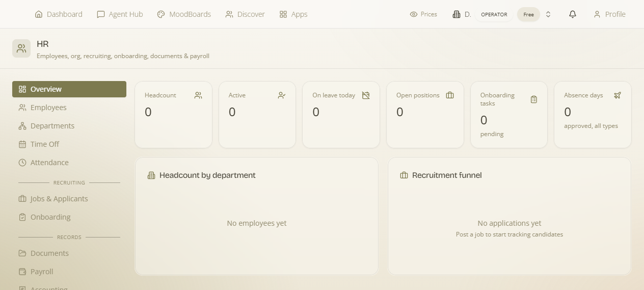
Task: Open the Dashboard nav item
Action: [59, 14]
